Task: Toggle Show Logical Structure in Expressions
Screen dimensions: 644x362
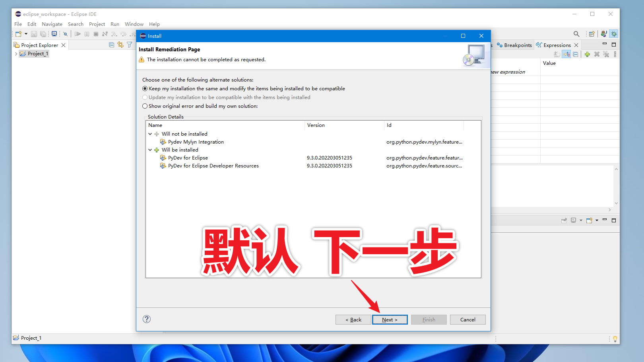Action: pyautogui.click(x=566, y=54)
